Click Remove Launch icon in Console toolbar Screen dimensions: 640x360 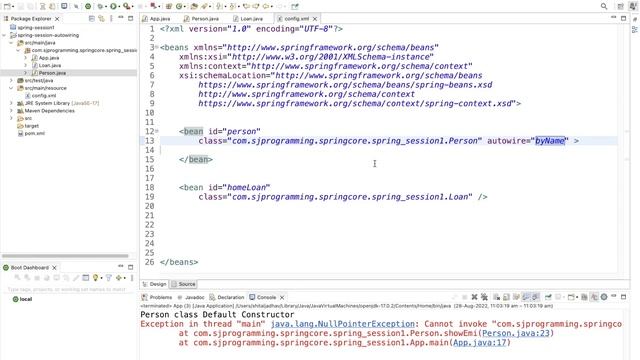pos(474,297)
